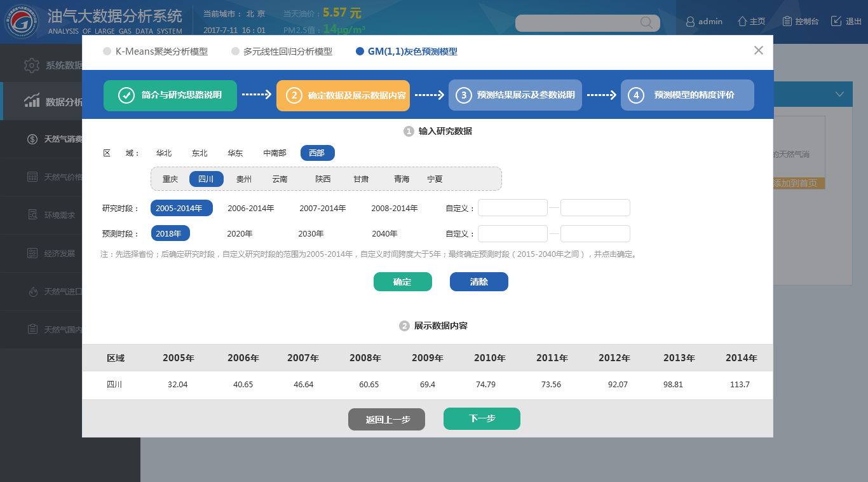Choose province 宁夏
The height and width of the screenshot is (482, 868).
coord(435,179)
